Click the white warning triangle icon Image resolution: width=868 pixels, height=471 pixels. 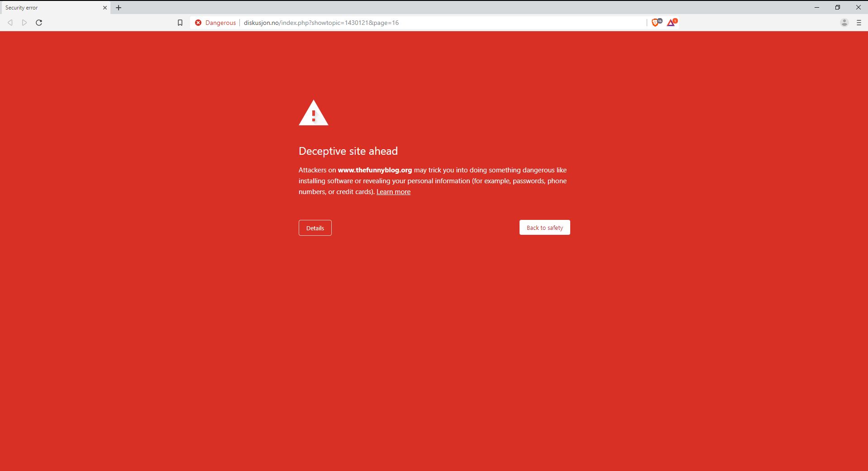(314, 113)
